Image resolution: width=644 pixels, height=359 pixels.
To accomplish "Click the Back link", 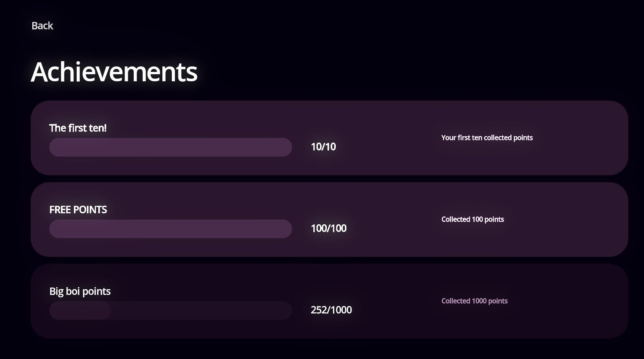I will pyautogui.click(x=42, y=26).
